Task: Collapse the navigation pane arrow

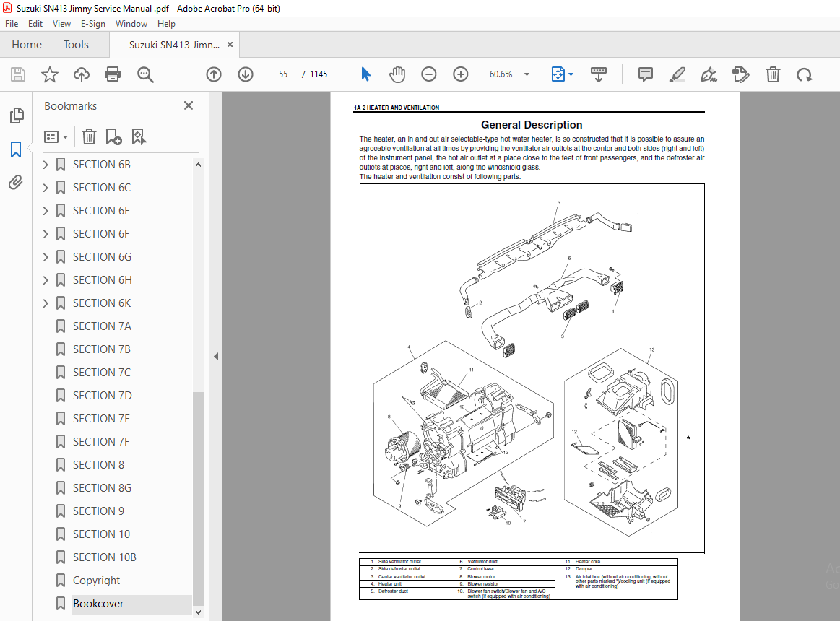Action: (x=216, y=356)
